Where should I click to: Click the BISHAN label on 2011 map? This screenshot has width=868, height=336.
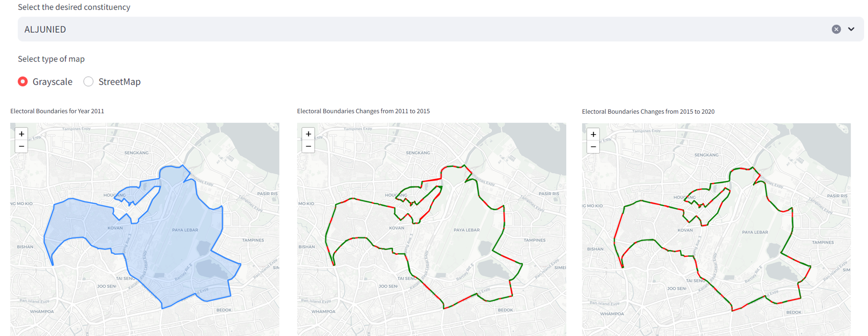[25, 247]
